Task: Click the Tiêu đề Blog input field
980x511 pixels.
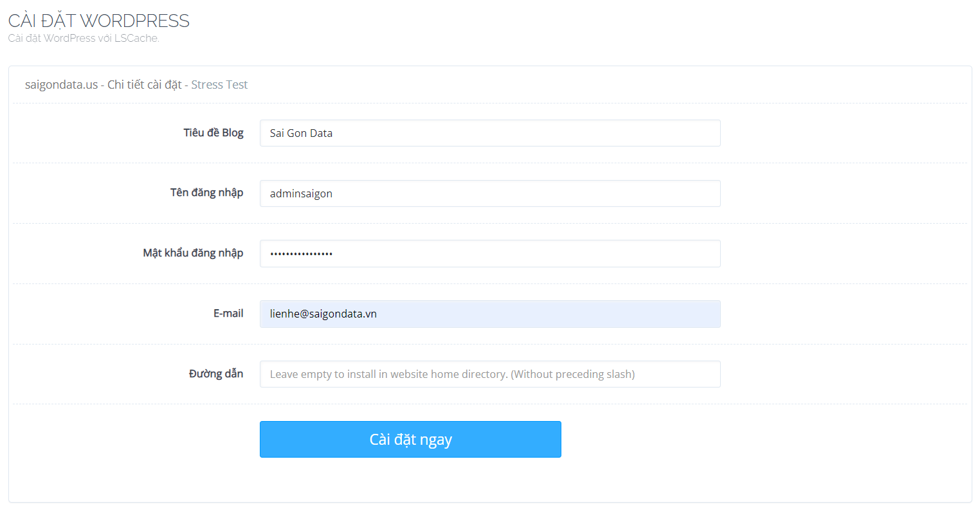Action: pos(490,133)
